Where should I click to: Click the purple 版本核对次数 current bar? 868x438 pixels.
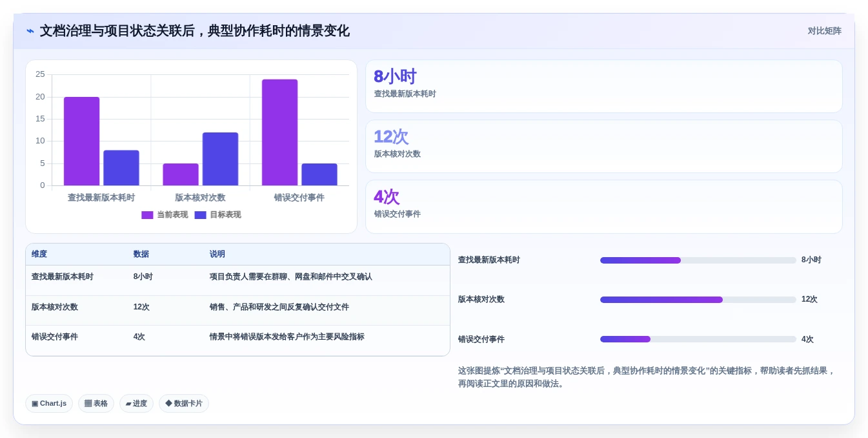click(181, 174)
